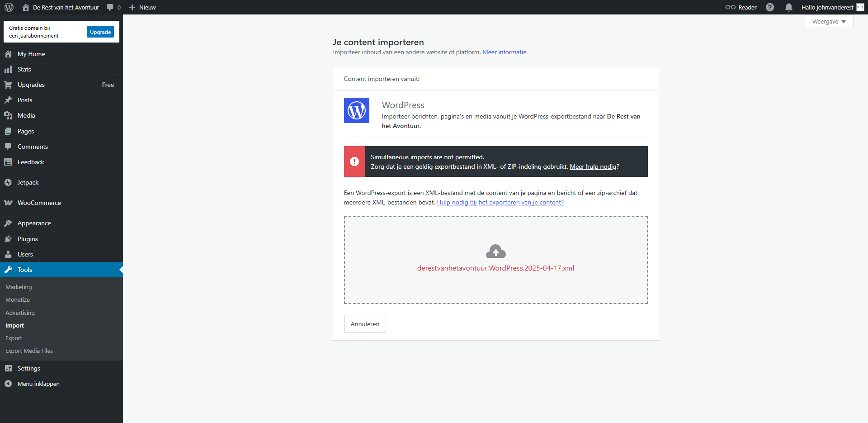Screen dimensions: 868x423
Task: Collapse the sidebar with Menu inklappen
Action: point(38,384)
